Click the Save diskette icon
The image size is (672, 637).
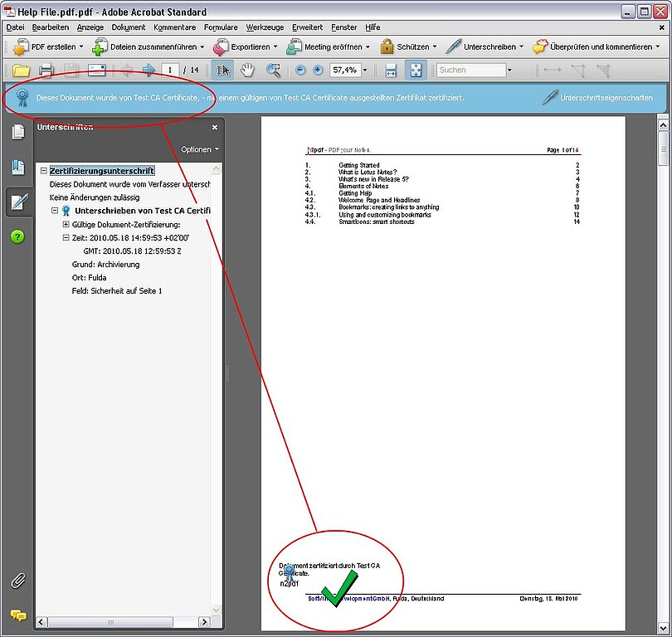[71, 71]
